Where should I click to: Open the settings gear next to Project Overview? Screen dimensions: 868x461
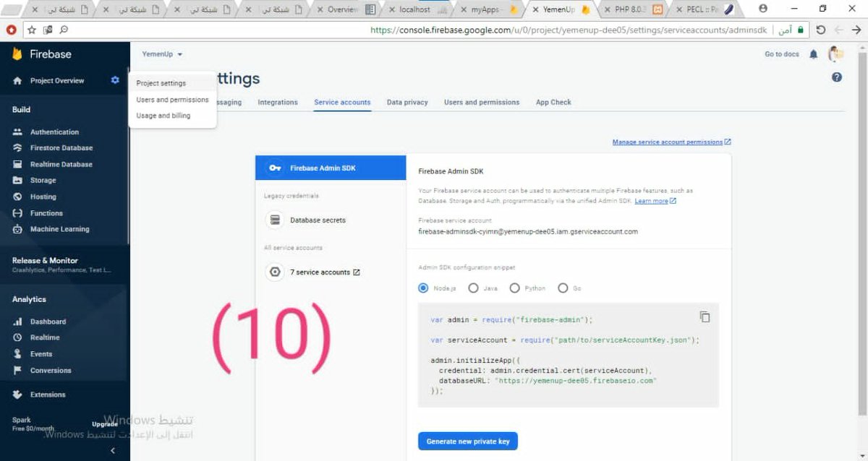[x=115, y=80]
